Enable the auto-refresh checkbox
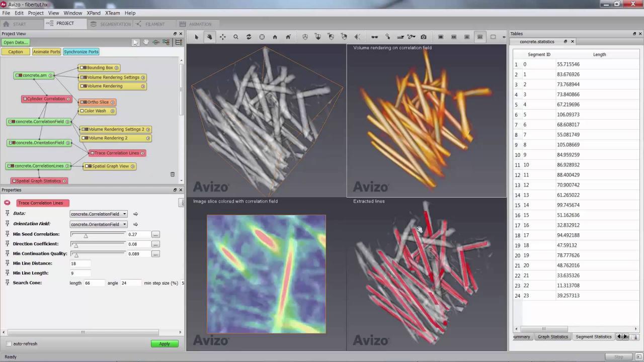This screenshot has width=644, height=362. 9,344
